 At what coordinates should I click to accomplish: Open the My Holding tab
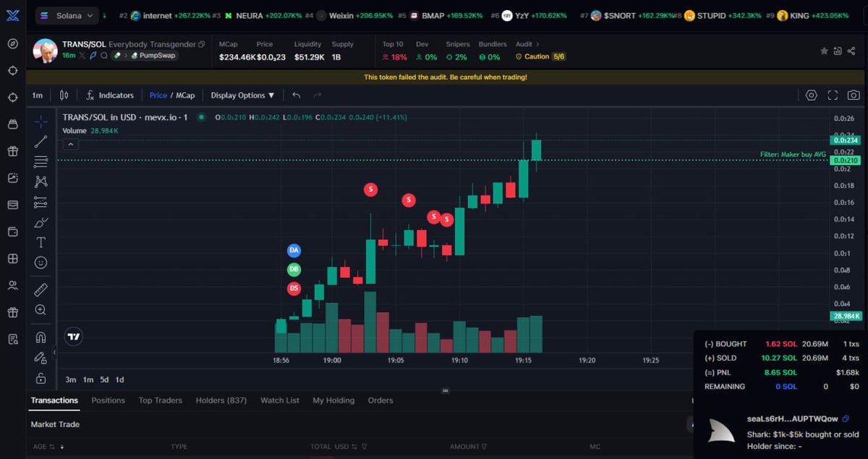[x=333, y=400]
